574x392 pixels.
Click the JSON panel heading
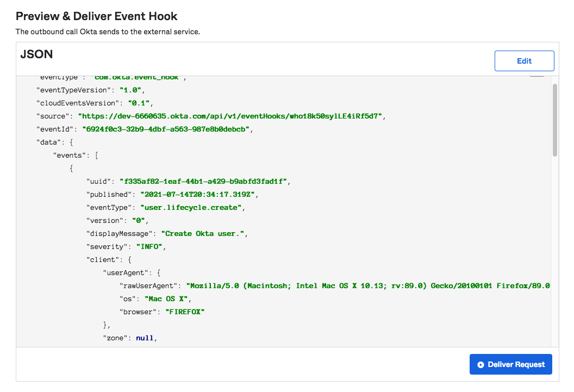click(36, 54)
